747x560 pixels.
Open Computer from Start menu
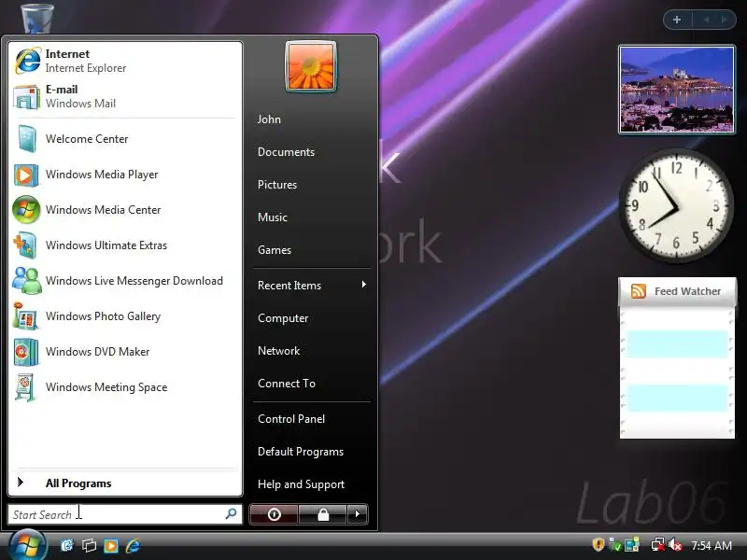pyautogui.click(x=283, y=318)
